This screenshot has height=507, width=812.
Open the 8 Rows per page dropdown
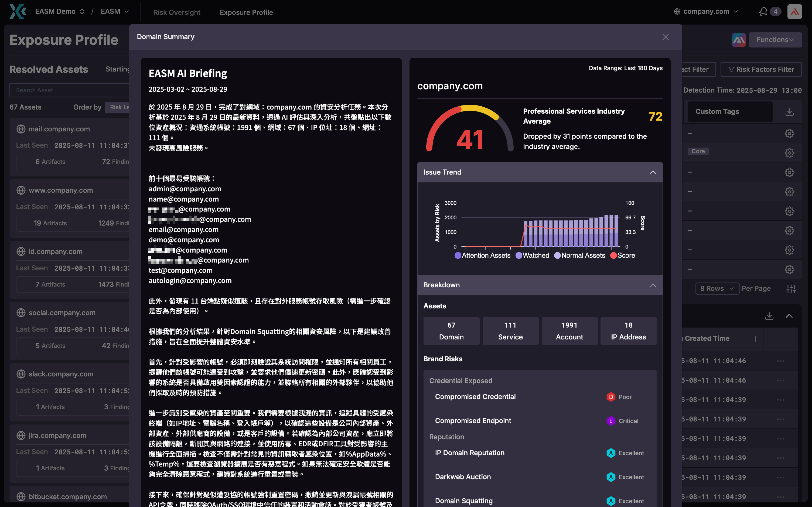coord(717,288)
